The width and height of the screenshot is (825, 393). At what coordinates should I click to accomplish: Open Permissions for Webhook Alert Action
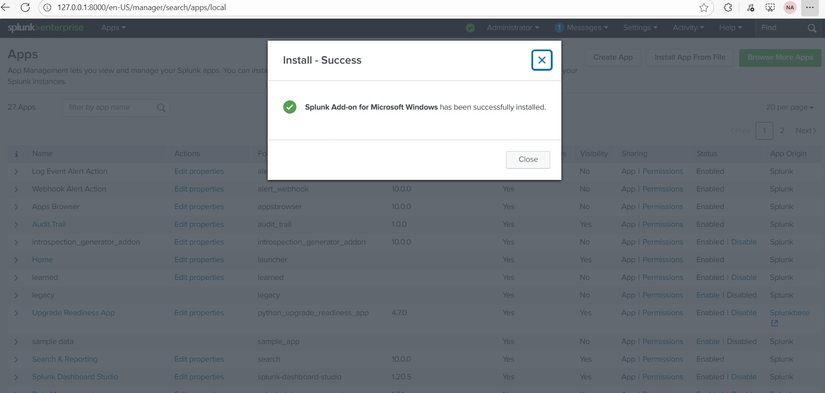(x=662, y=189)
